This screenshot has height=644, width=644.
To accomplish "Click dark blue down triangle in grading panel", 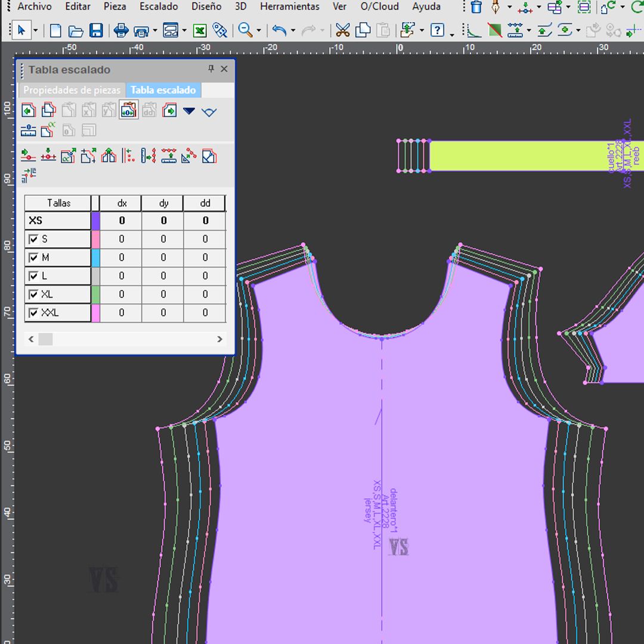I will (x=189, y=111).
